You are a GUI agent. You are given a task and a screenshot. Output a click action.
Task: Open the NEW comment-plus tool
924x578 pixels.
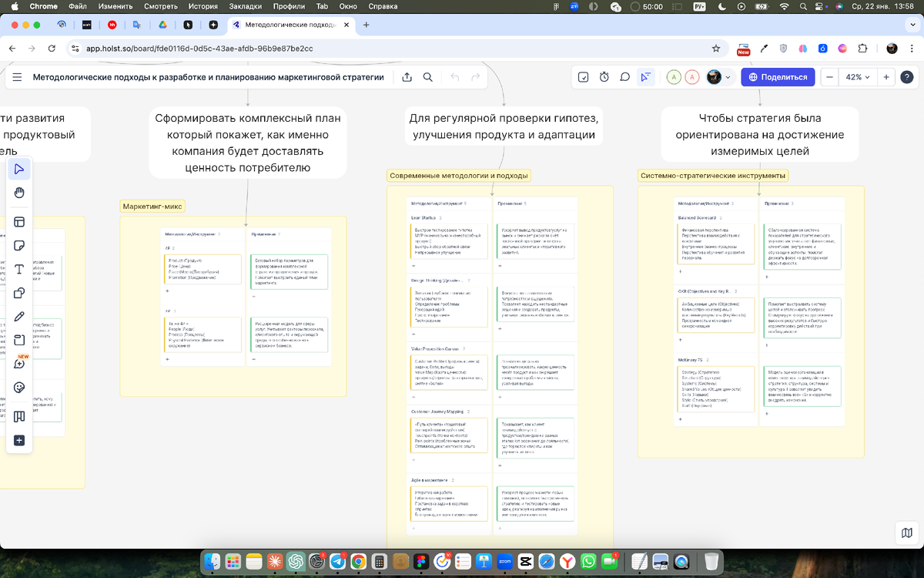[19, 364]
